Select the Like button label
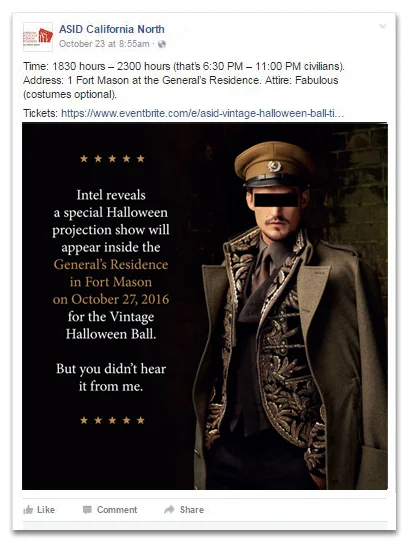 (46, 510)
